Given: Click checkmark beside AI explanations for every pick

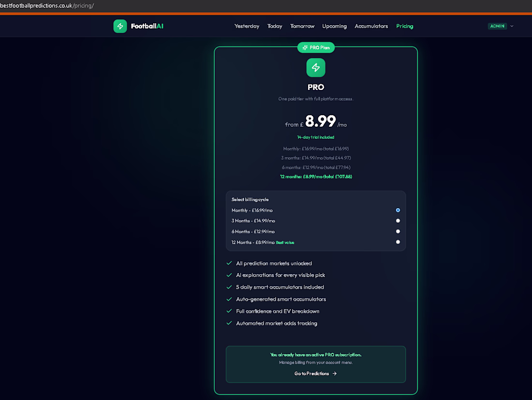Looking at the screenshot, I should point(229,275).
